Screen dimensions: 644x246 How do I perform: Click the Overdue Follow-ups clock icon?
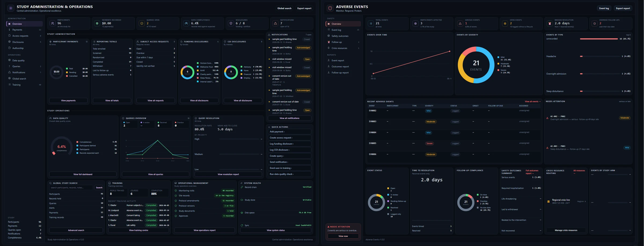click(x=594, y=23)
